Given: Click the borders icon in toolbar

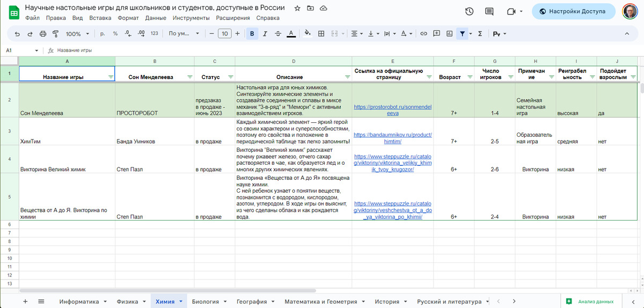Looking at the screenshot, I should [321, 34].
